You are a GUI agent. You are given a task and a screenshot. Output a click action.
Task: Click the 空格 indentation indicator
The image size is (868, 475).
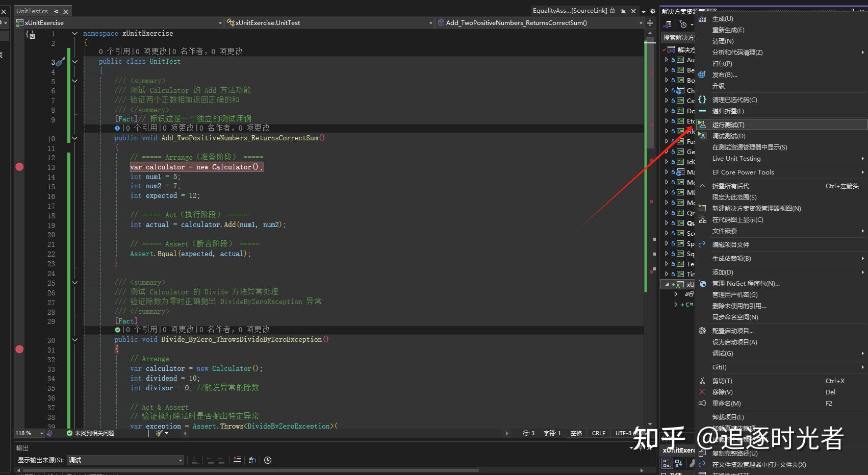[576, 433]
